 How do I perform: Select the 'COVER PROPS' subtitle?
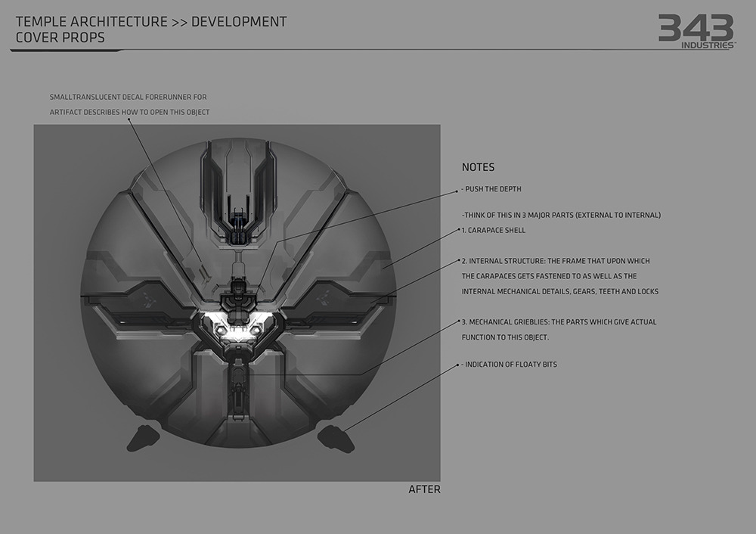60,37
